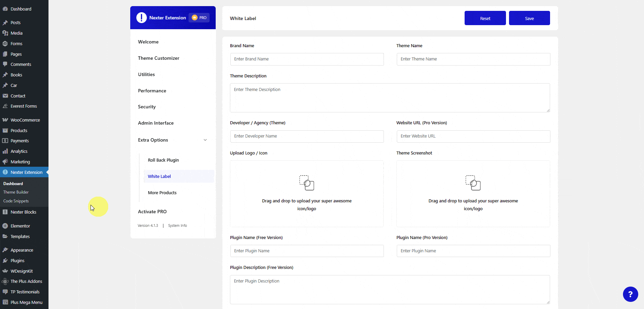Viewport: 644px width, 309px height.
Task: Switch to the Security settings tab
Action: click(147, 107)
